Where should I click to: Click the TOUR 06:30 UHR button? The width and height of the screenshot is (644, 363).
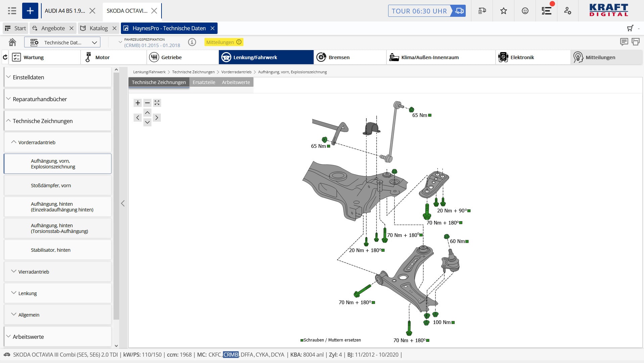point(426,11)
